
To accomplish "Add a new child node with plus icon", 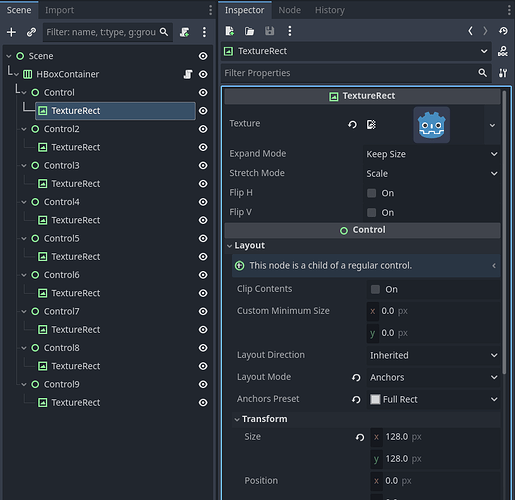I will pyautogui.click(x=11, y=32).
